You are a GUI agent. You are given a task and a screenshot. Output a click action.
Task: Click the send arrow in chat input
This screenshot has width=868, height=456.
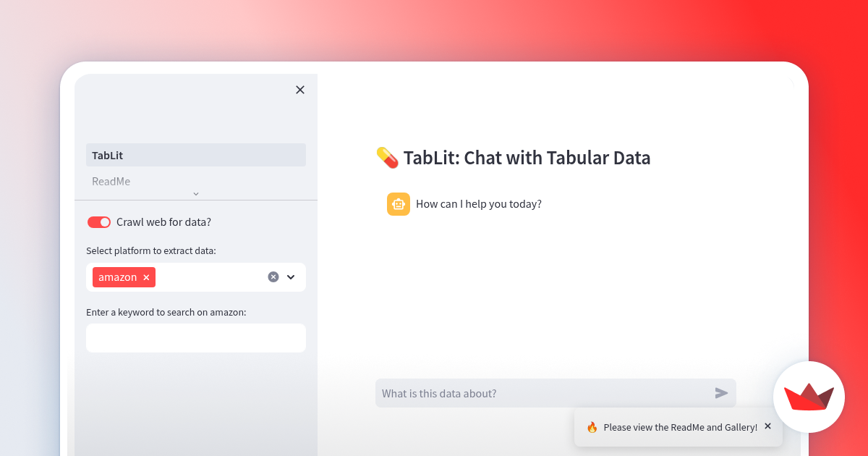[x=721, y=393]
